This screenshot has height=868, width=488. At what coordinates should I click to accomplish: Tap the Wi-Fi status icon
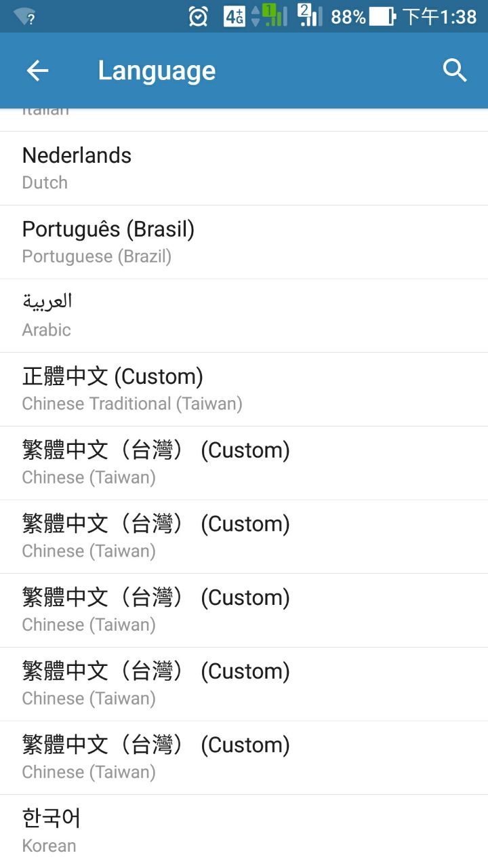click(24, 17)
